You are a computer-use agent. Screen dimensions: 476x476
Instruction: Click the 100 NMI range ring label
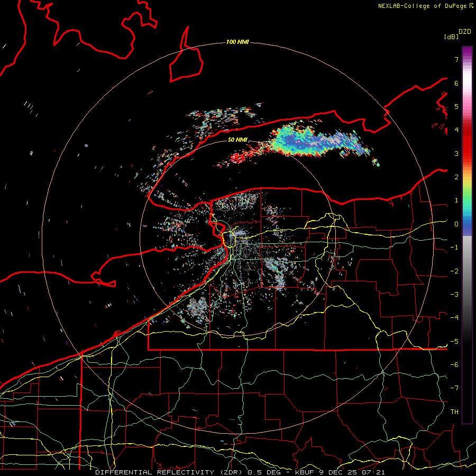click(x=237, y=42)
